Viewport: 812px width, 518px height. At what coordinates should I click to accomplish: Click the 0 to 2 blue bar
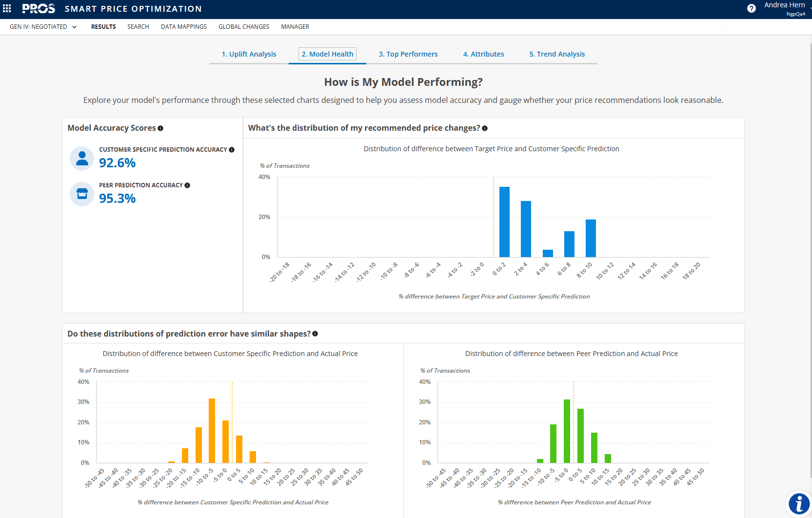tap(504, 222)
